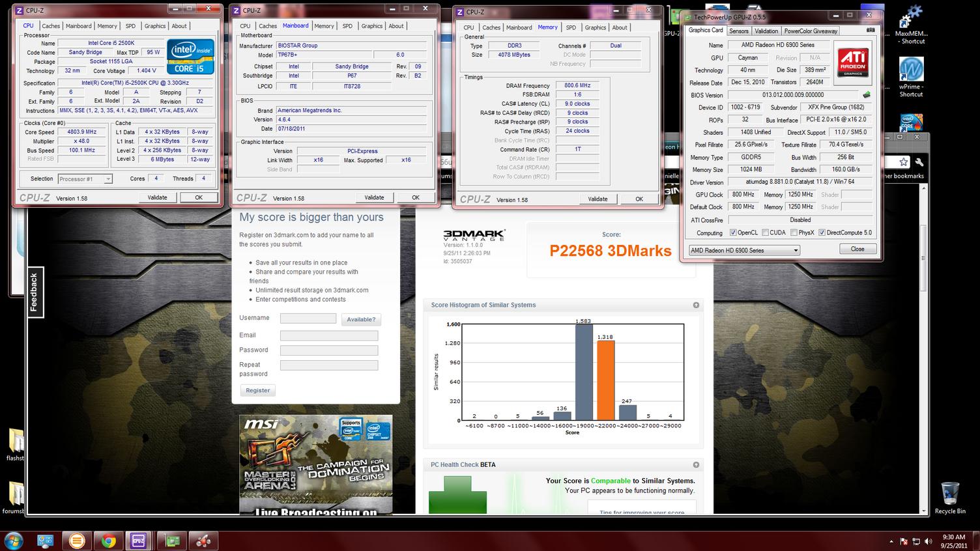The width and height of the screenshot is (980, 551).
Task: Click Validate in the first CPU-Z window
Action: (x=157, y=197)
